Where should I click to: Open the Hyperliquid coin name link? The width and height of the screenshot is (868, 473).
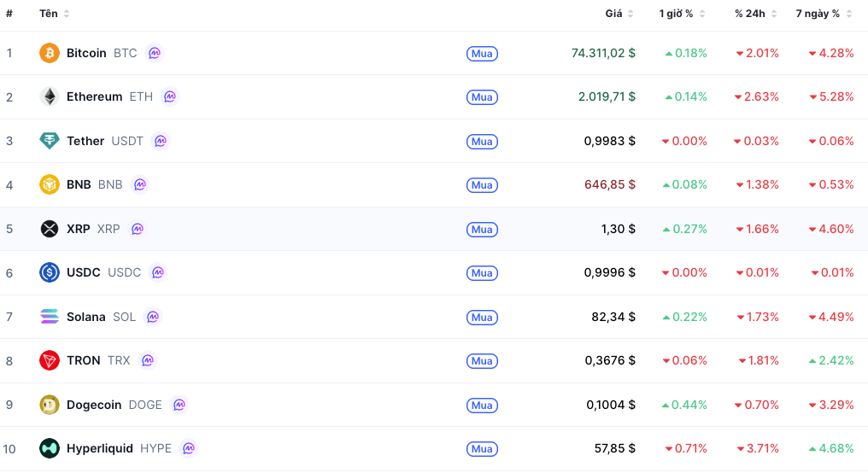tap(100, 448)
